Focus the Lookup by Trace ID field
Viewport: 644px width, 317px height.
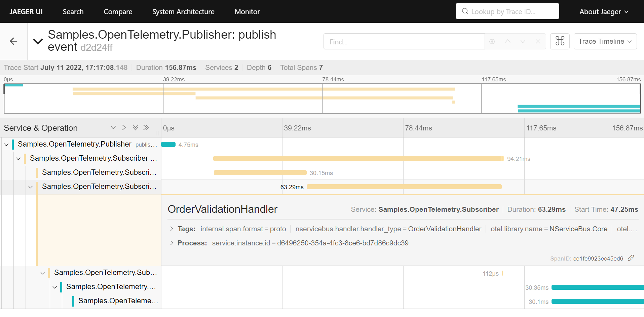tap(507, 11)
